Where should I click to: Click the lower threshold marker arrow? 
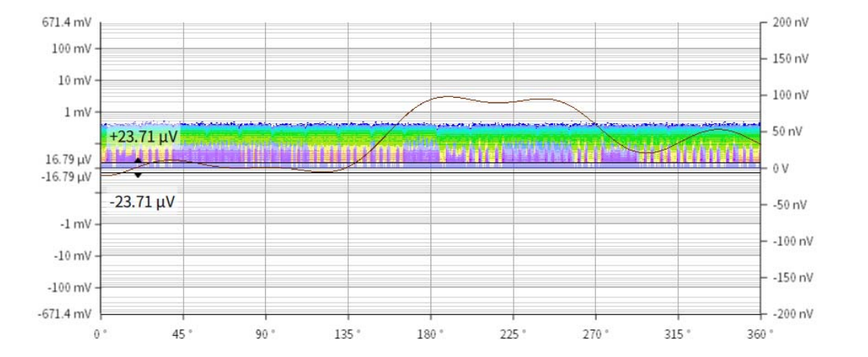coord(138,175)
